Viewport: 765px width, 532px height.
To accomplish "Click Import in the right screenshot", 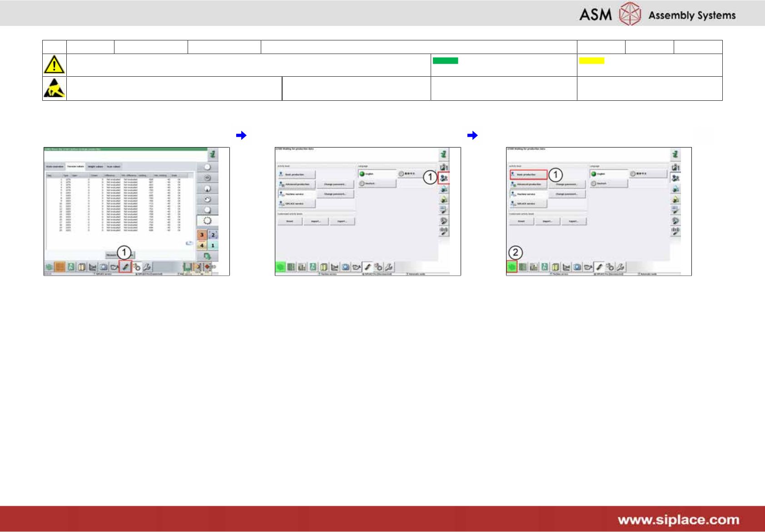I will (548, 221).
